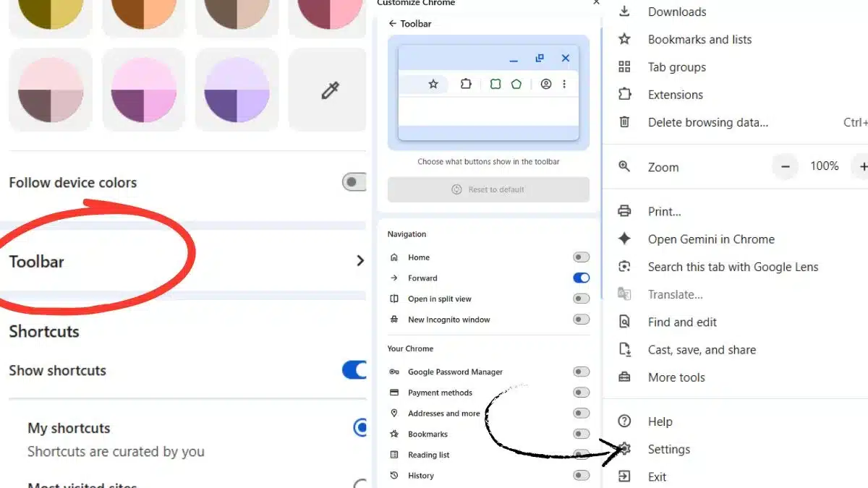868x488 pixels.
Task: Open Settings from the Chrome menu
Action: 668,449
